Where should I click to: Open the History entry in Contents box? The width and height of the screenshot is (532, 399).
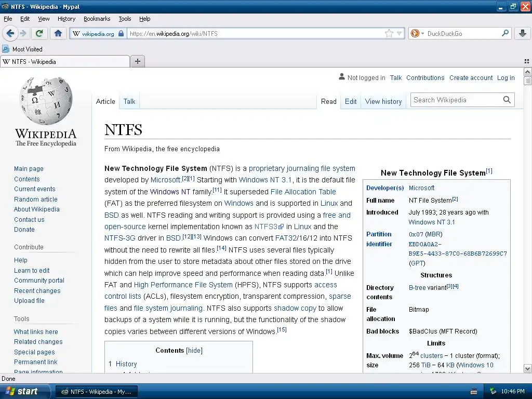pos(126,364)
